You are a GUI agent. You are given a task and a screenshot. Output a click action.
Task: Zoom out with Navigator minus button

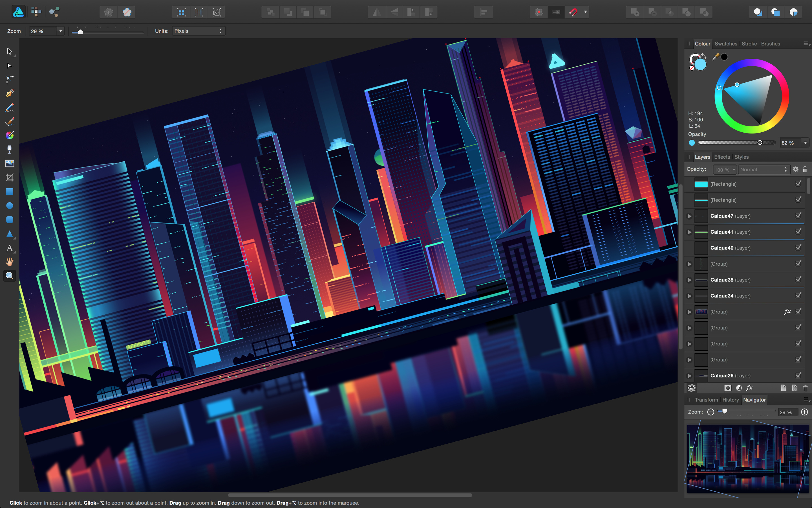pos(710,412)
